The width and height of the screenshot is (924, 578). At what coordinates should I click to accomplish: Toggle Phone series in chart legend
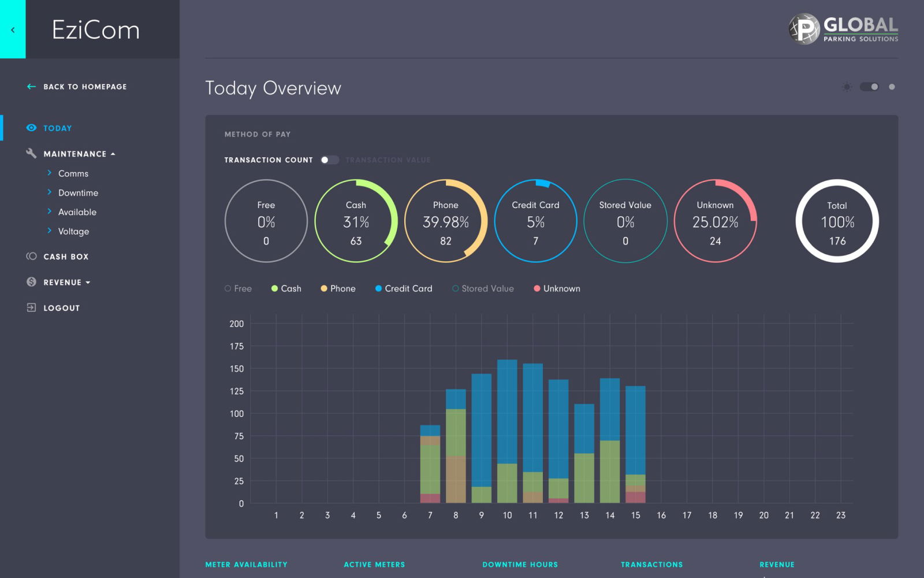coord(338,288)
